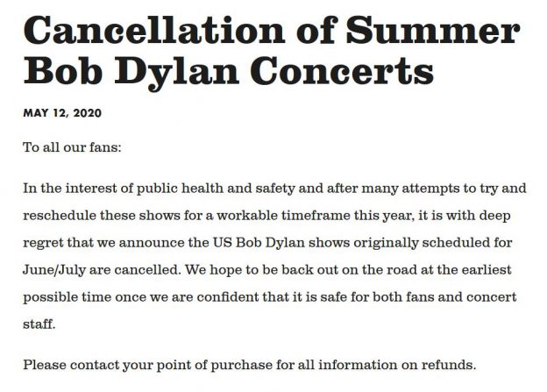Click the "Bob Dylan Concerts" headline line
547x392 pixels.
[x=229, y=73]
